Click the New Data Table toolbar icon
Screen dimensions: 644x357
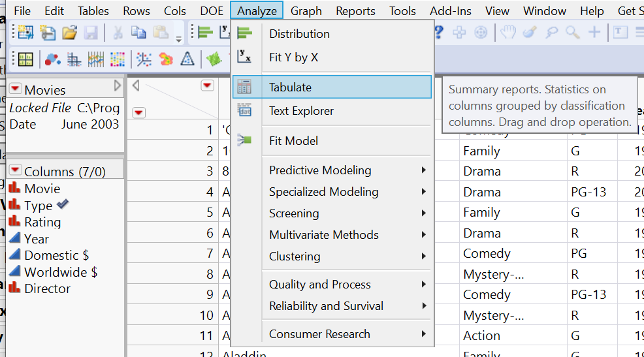(25, 32)
